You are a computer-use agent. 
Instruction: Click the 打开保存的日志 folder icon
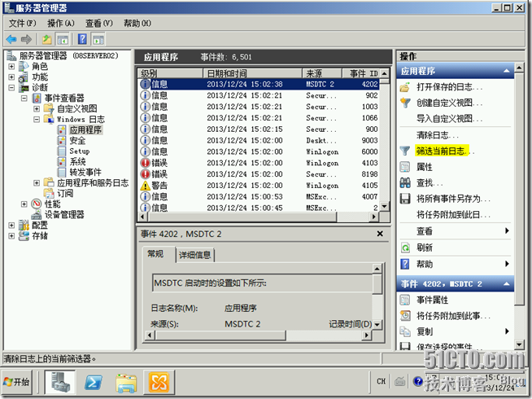coord(405,87)
